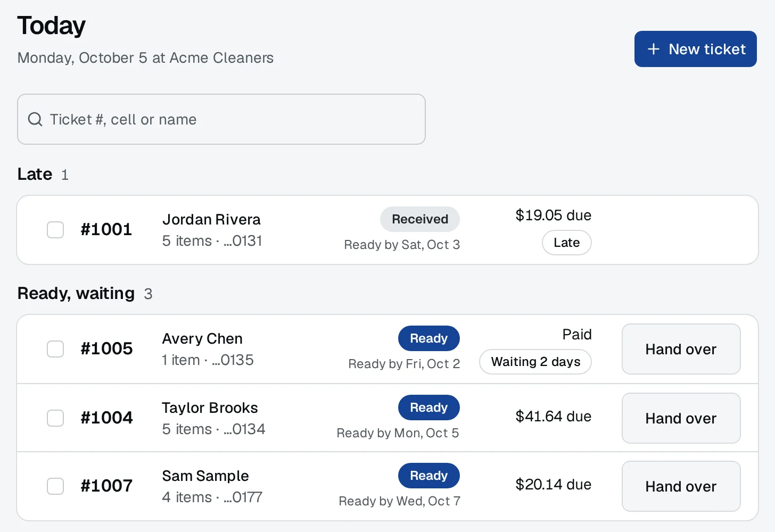Select checkbox for ticket #1001
This screenshot has width=775, height=532.
click(x=55, y=230)
